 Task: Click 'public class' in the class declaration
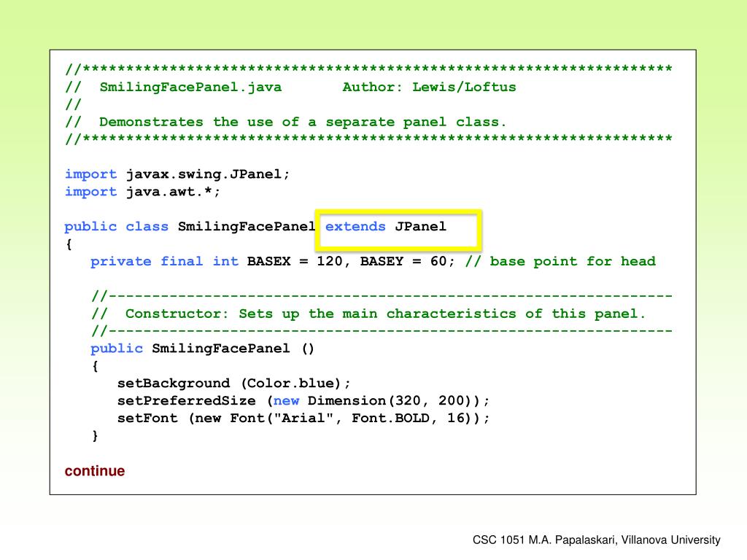click(117, 227)
